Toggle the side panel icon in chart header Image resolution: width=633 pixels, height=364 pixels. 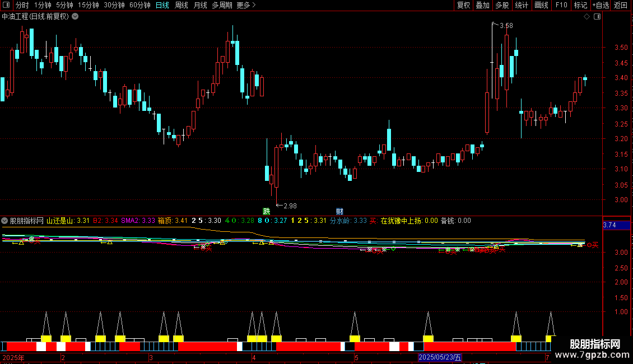(597, 17)
